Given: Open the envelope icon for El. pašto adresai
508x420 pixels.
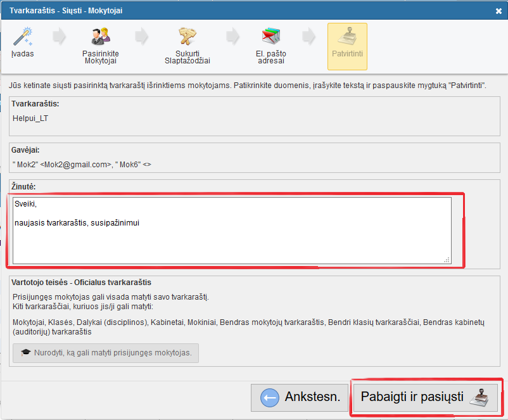Looking at the screenshot, I should pyautogui.click(x=270, y=35).
